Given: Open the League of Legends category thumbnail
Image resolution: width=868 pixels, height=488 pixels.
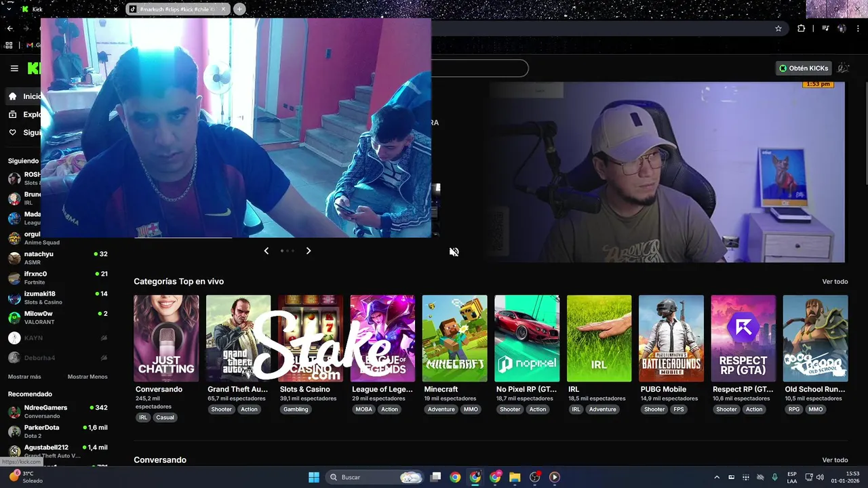Looking at the screenshot, I should coord(382,338).
